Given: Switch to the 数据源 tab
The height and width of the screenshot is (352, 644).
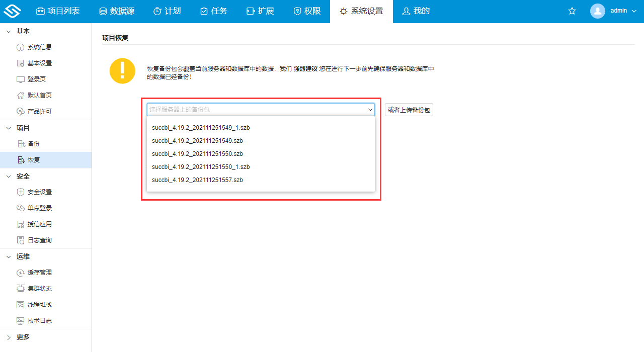Looking at the screenshot, I should pos(117,11).
